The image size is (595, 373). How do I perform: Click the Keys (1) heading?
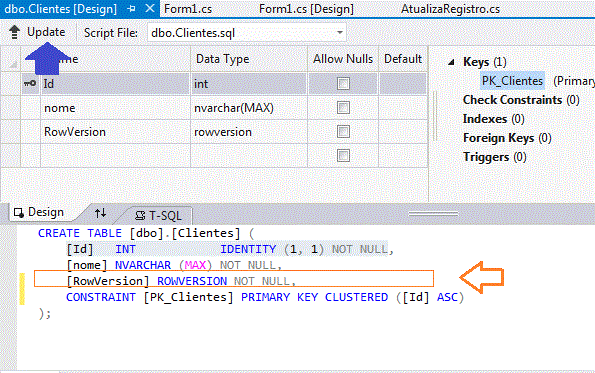click(x=485, y=62)
